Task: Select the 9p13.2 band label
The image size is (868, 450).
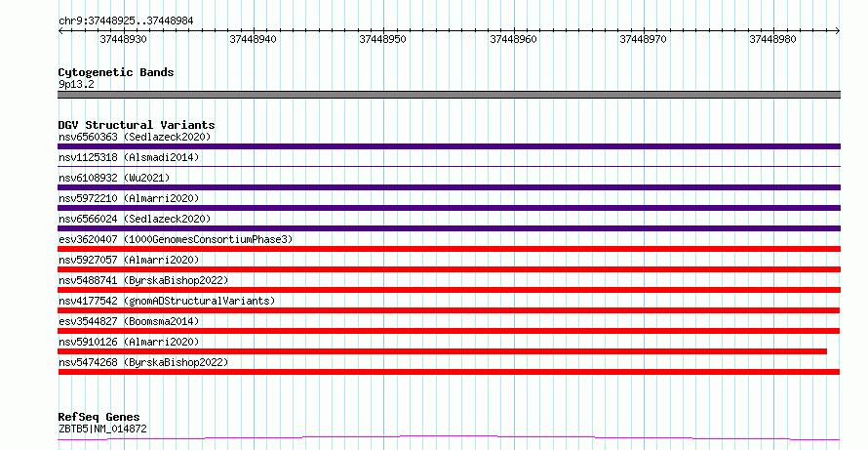Action: coord(76,84)
